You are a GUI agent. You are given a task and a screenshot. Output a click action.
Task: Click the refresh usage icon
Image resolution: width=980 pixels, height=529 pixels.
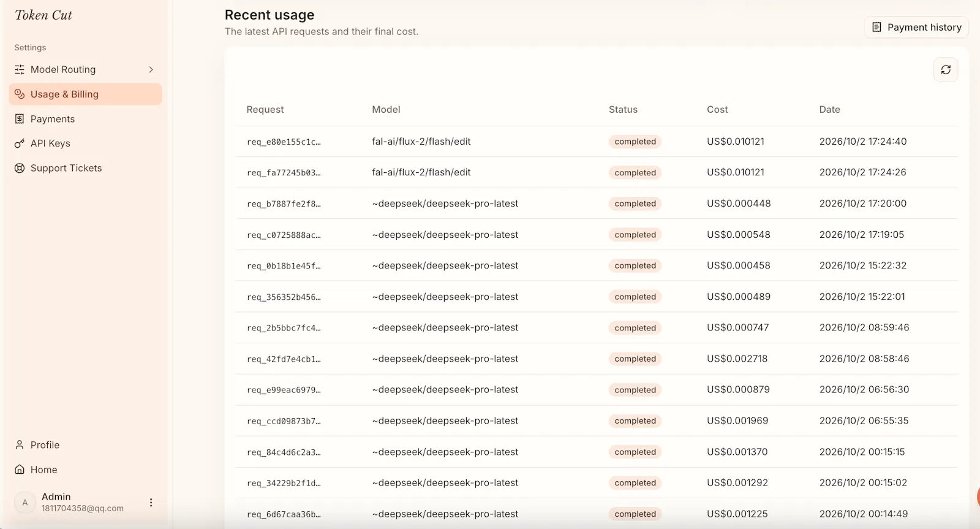click(946, 70)
